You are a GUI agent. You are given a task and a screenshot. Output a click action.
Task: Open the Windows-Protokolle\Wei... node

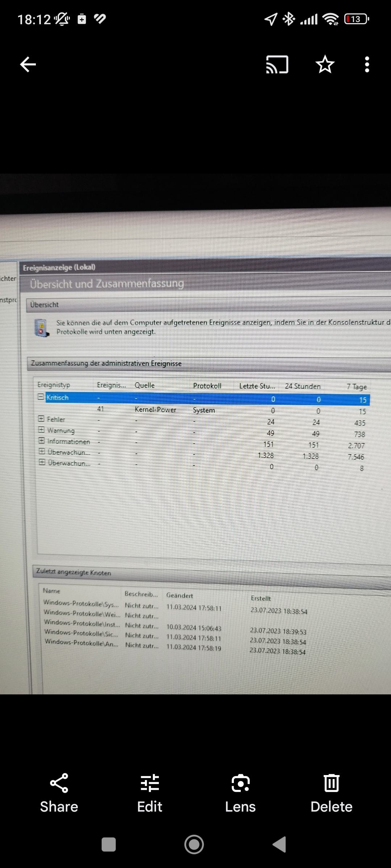tap(82, 613)
